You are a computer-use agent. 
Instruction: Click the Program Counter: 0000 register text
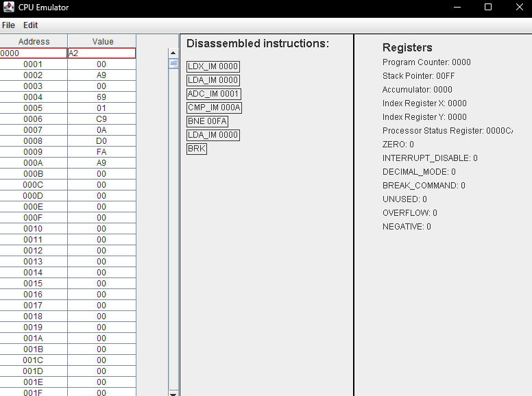426,62
